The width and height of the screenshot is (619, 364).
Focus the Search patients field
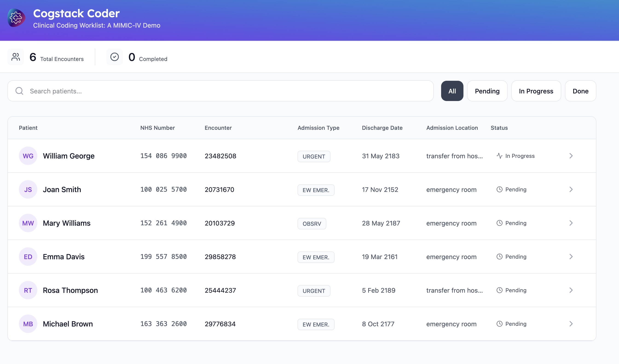click(221, 91)
